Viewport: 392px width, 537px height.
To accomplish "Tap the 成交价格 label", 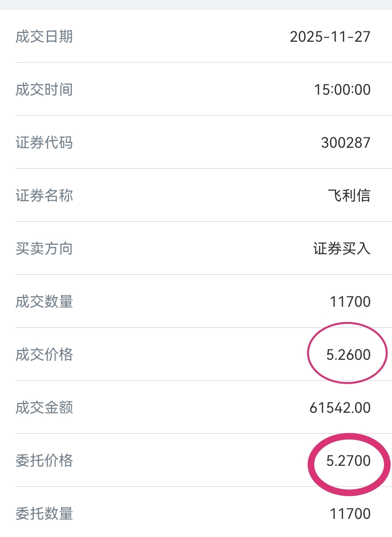I will click(44, 355).
